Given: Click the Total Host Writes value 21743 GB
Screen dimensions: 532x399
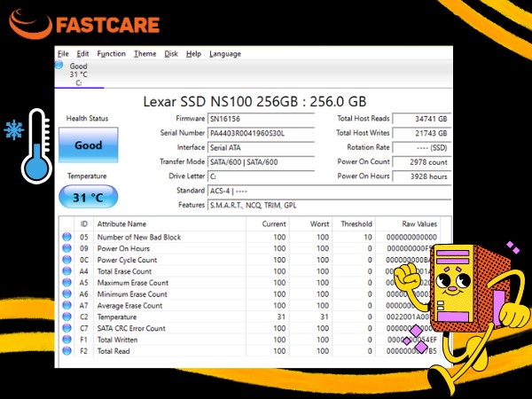Looking at the screenshot, I should [x=422, y=133].
